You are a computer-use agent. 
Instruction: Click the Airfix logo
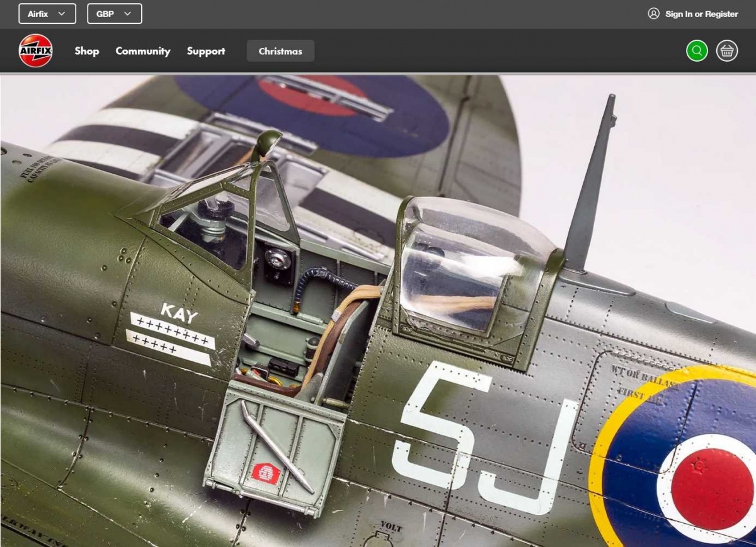36,51
